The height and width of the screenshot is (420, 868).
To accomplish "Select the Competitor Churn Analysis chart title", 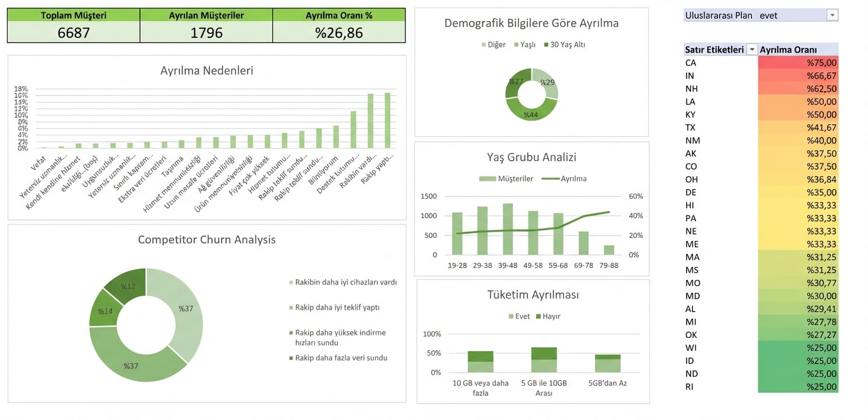I will pos(206,239).
